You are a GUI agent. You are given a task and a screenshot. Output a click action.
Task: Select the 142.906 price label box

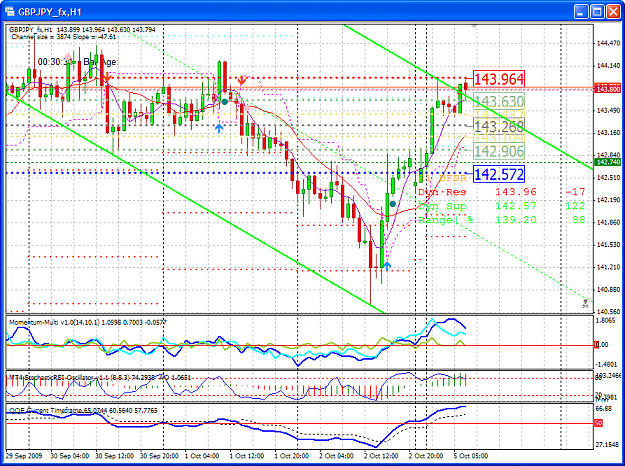[x=499, y=151]
